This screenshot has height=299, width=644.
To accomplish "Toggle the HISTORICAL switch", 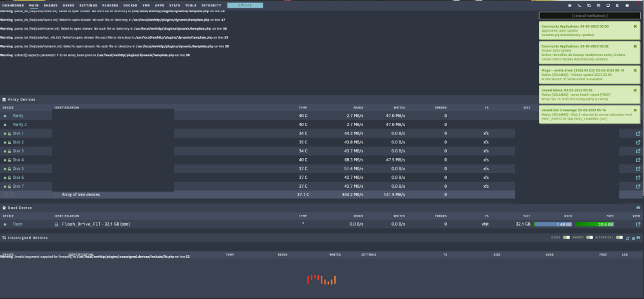I will click(x=620, y=237).
